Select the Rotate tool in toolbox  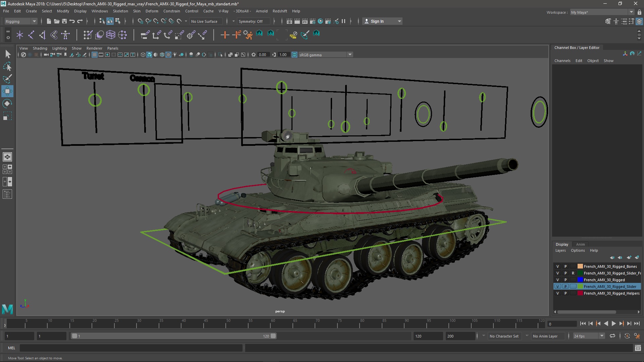[x=7, y=104]
